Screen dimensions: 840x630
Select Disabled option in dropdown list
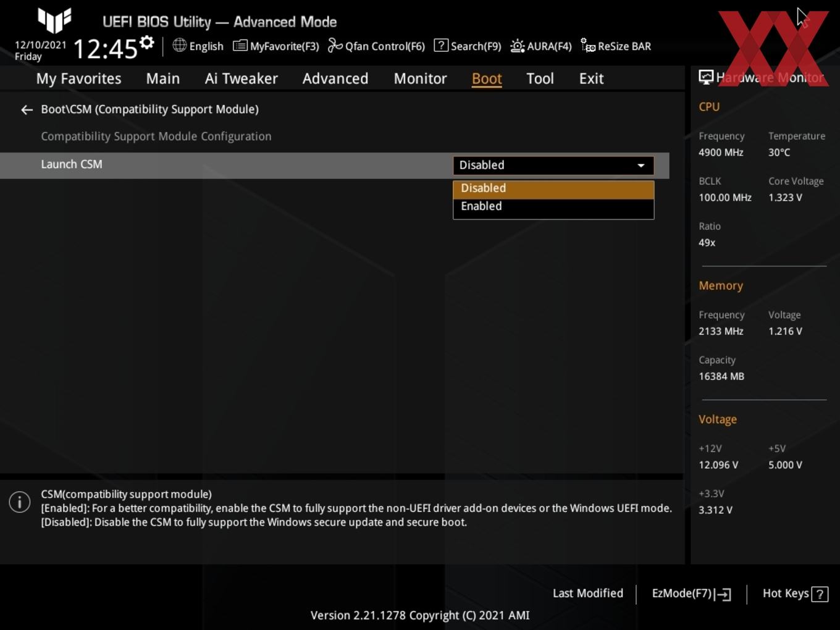pyautogui.click(x=553, y=188)
